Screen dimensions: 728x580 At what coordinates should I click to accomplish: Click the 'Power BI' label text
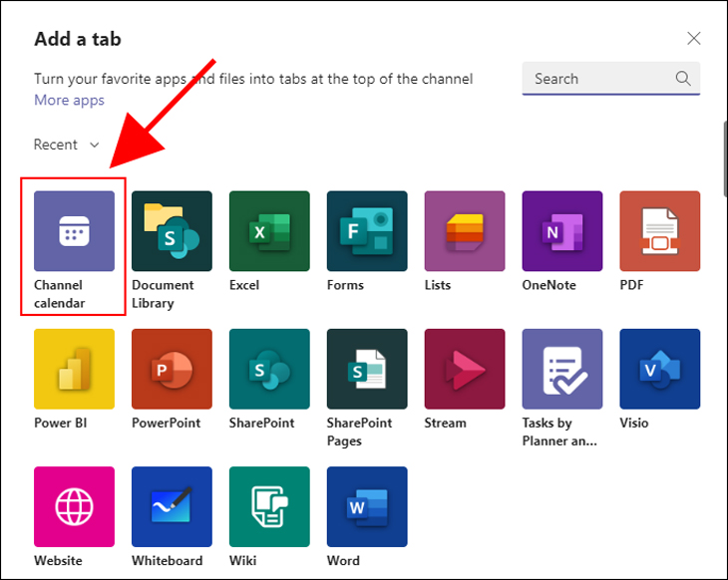61,423
